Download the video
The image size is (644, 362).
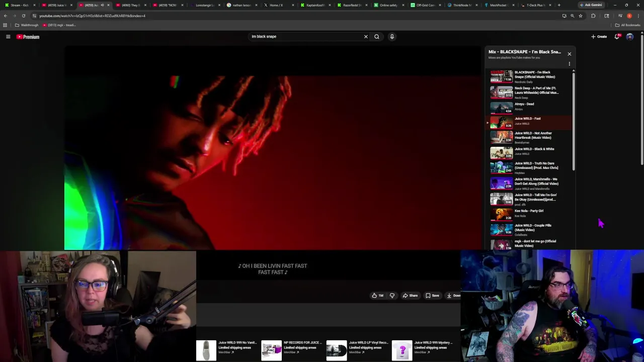point(453,296)
